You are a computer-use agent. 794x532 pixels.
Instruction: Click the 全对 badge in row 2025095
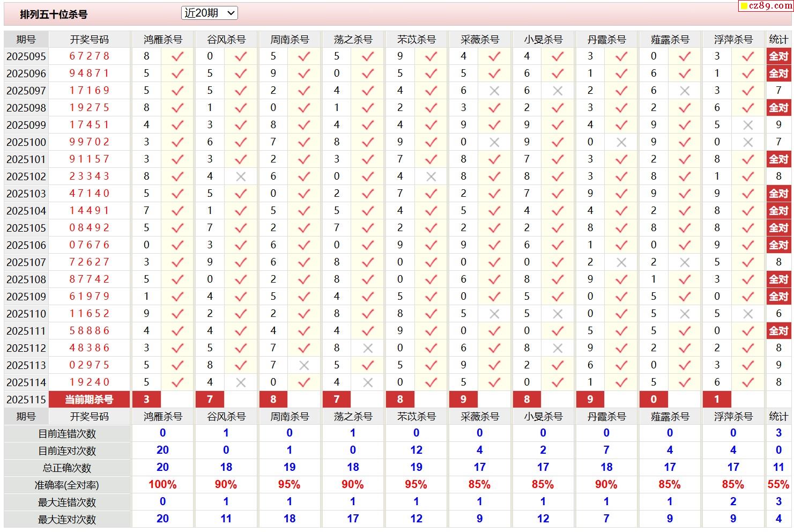pyautogui.click(x=778, y=56)
